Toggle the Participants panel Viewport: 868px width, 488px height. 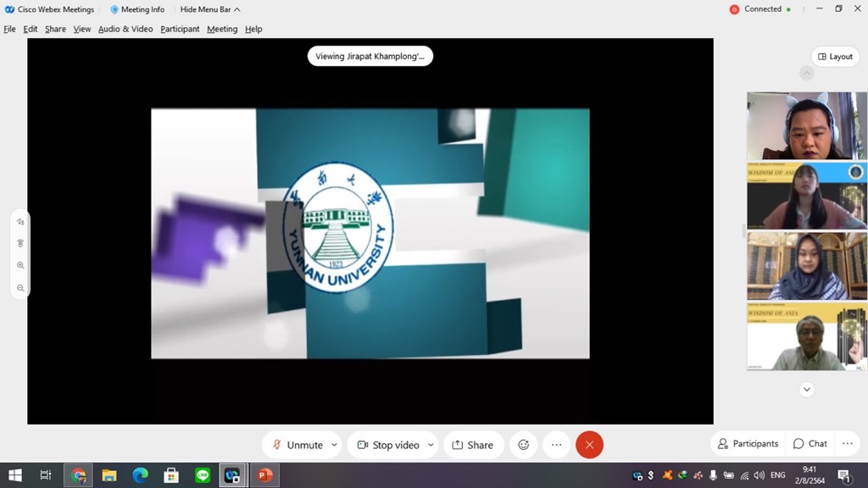pos(747,443)
